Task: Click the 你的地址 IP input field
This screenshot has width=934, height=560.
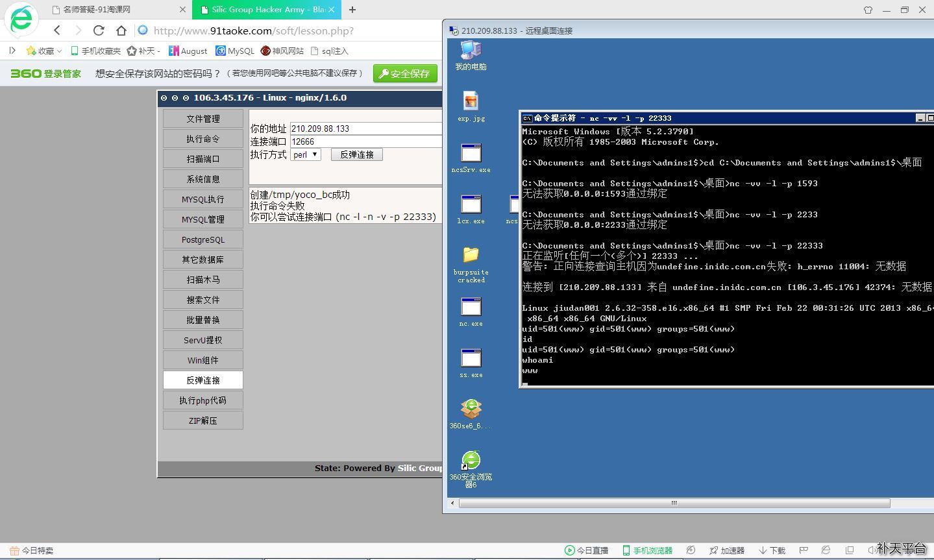Action: [366, 128]
